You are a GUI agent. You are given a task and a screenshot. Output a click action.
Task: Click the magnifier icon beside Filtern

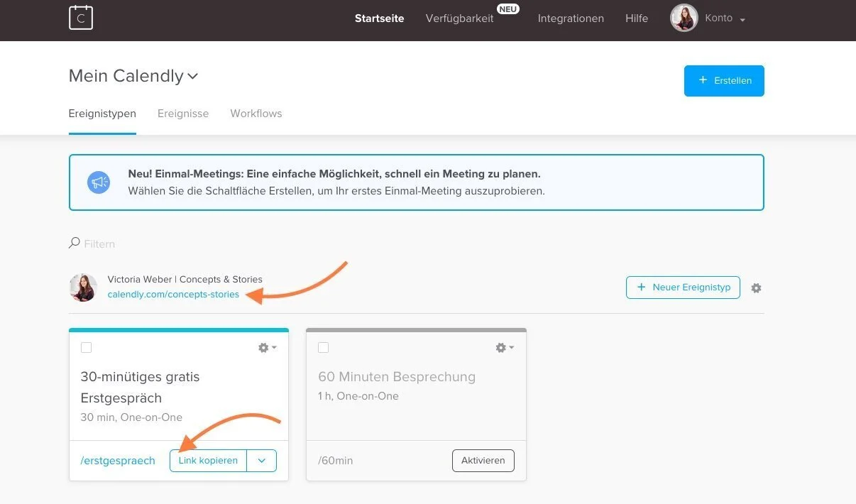(x=75, y=243)
